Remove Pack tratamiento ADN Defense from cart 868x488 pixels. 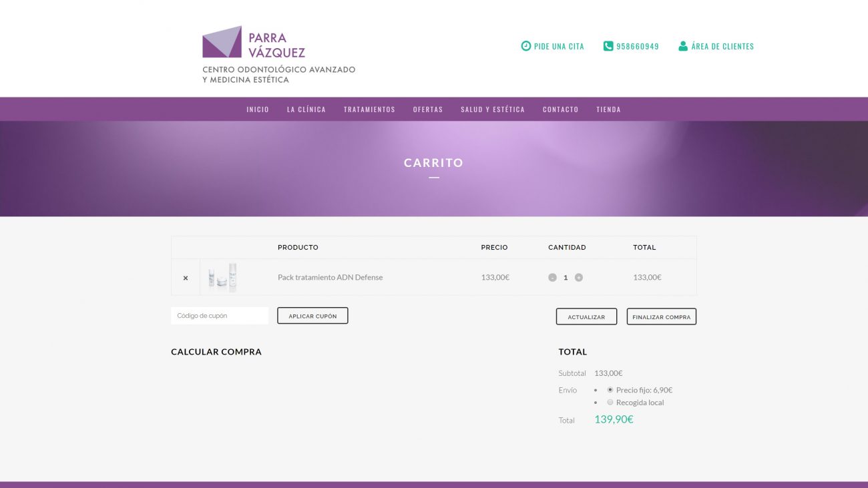click(x=186, y=278)
